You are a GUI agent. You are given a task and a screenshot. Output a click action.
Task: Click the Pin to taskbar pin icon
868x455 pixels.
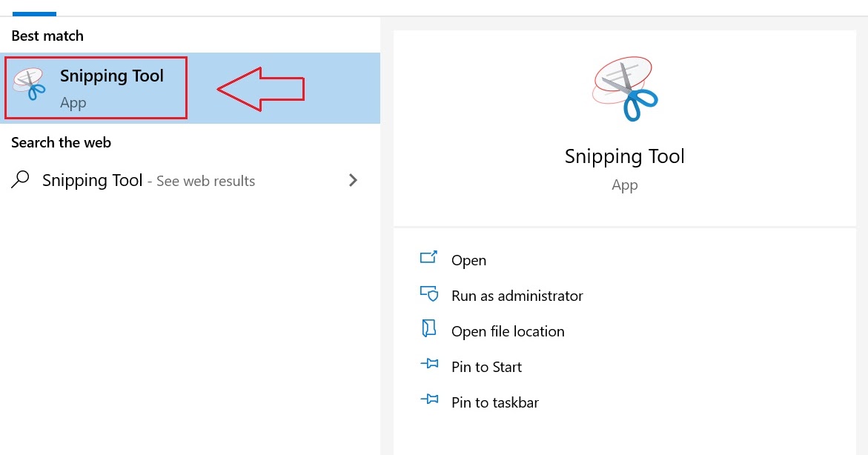[x=428, y=401]
